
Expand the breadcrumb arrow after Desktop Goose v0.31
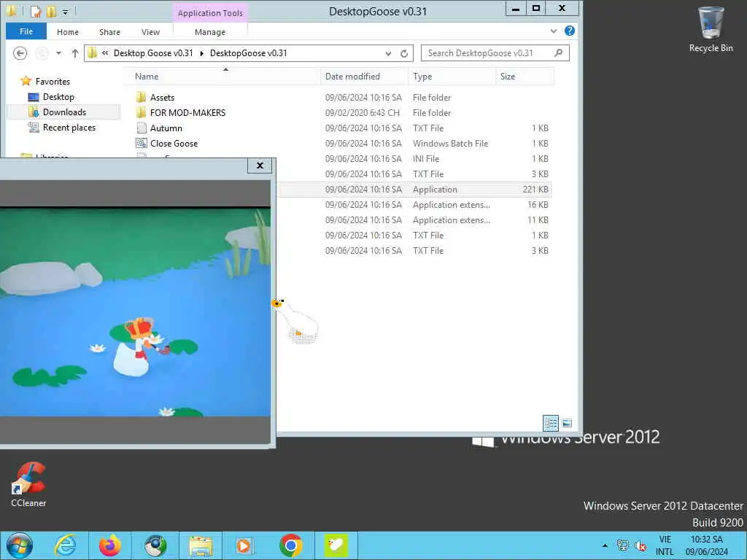pos(202,53)
